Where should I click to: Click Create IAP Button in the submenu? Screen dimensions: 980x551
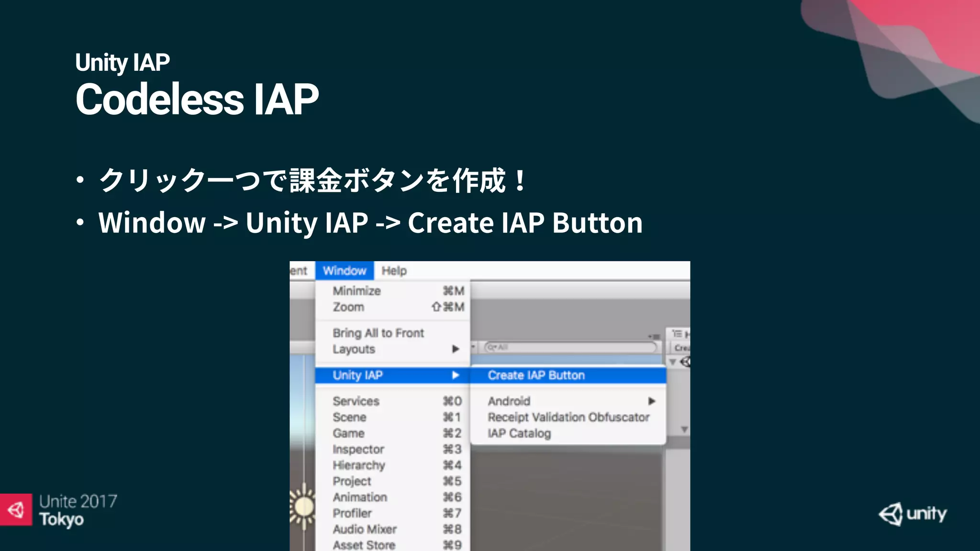click(568, 375)
